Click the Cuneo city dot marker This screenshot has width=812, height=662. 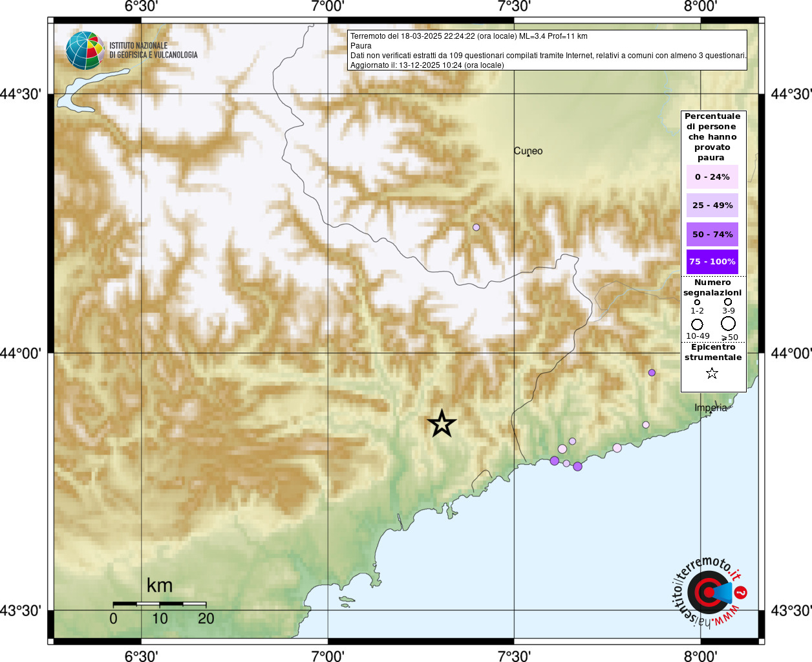[x=528, y=155]
